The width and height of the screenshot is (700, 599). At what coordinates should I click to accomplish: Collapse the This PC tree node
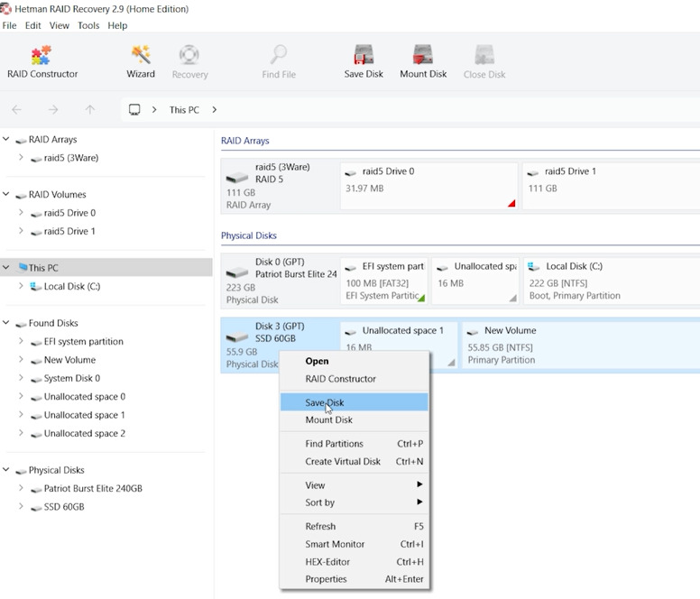[x=6, y=267]
